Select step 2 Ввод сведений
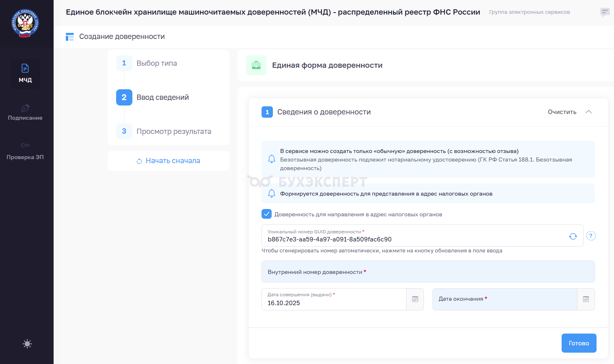This screenshot has height=364, width=614. pyautogui.click(x=153, y=97)
